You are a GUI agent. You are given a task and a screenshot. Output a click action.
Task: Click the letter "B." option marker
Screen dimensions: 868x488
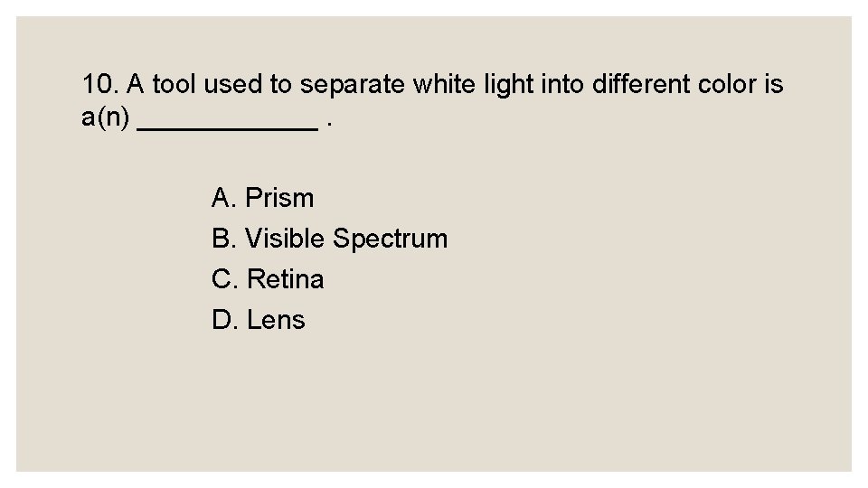click(x=224, y=239)
